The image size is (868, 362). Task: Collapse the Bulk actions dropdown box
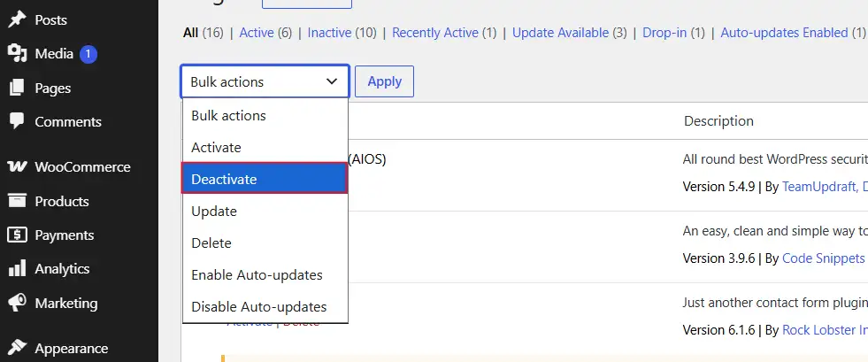click(265, 81)
